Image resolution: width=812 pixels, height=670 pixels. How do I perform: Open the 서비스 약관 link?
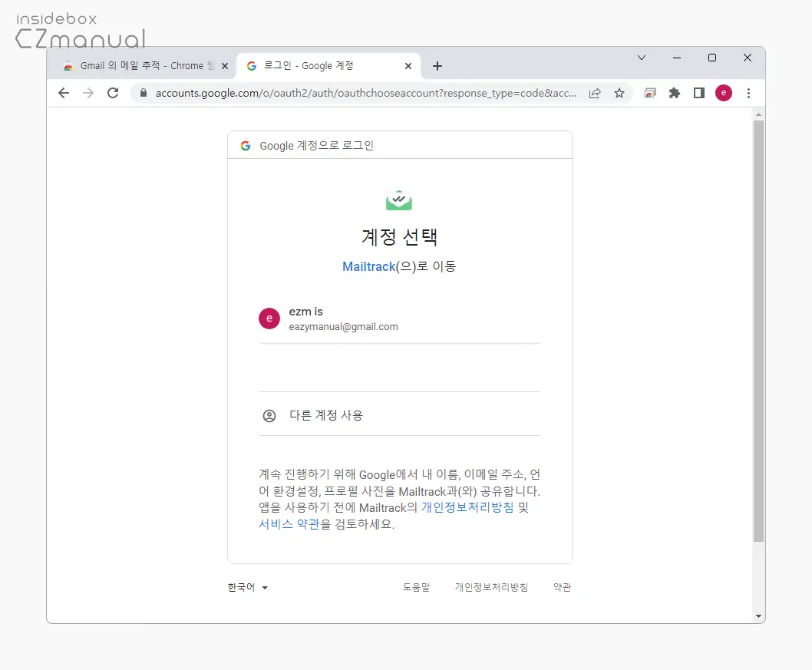click(x=289, y=524)
